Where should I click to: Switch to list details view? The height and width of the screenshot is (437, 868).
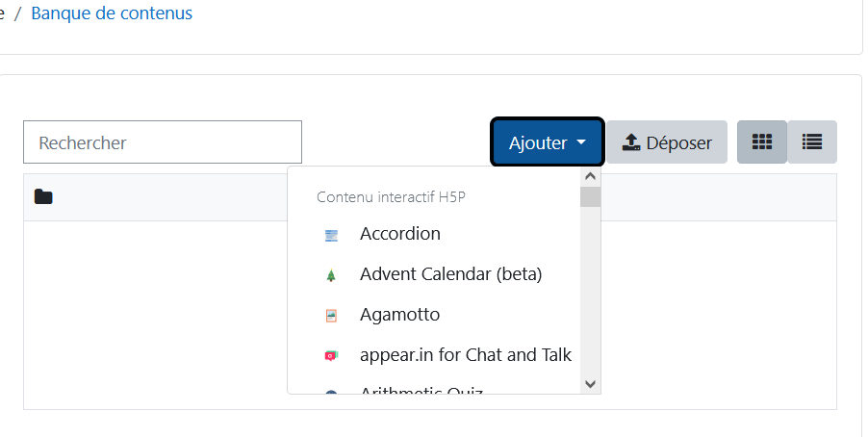812,141
